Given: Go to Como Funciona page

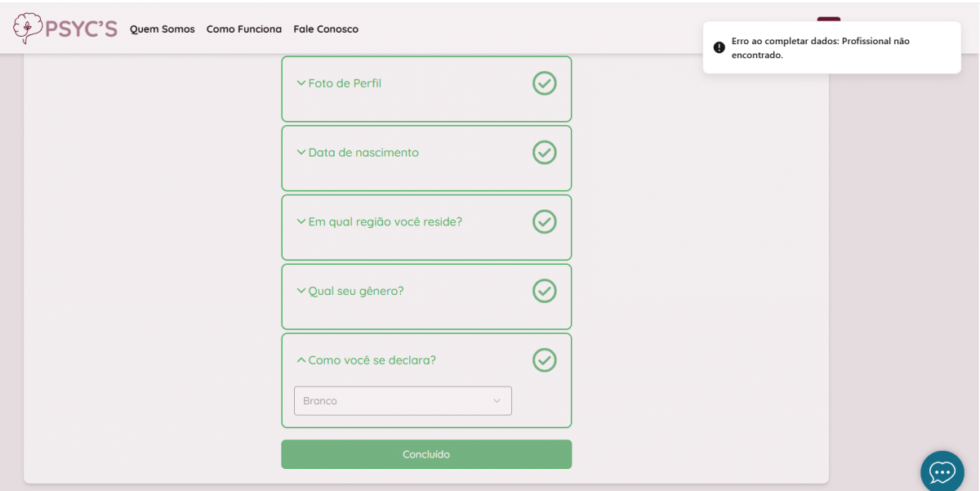Looking at the screenshot, I should pos(244,29).
